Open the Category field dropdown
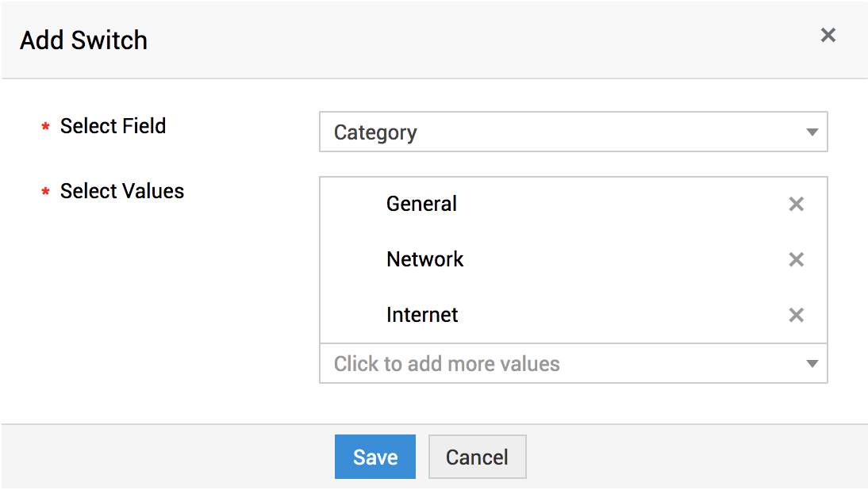This screenshot has height=490, width=868. tap(572, 132)
